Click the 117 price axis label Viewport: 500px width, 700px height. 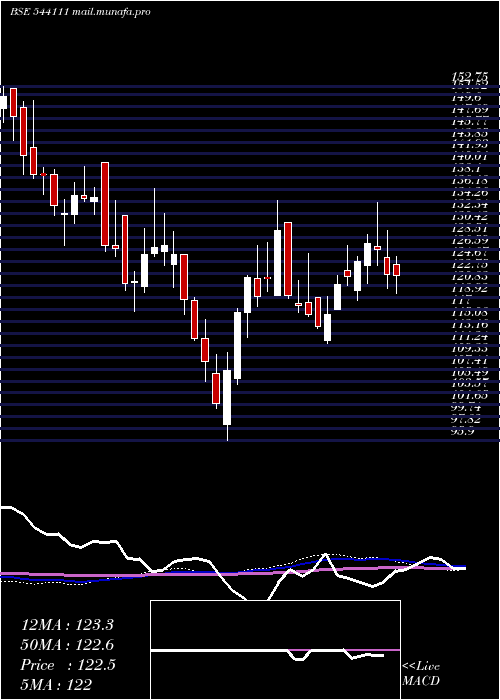461,301
